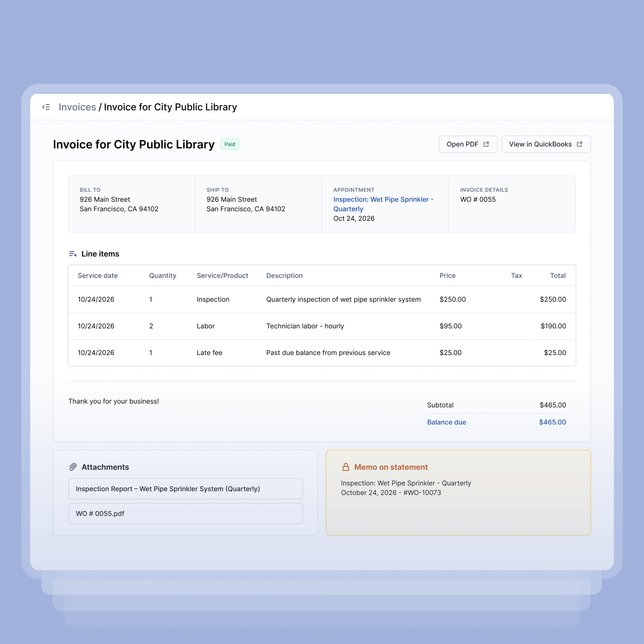644x644 pixels.
Task: Select the Inspection line item row
Action: [322, 299]
